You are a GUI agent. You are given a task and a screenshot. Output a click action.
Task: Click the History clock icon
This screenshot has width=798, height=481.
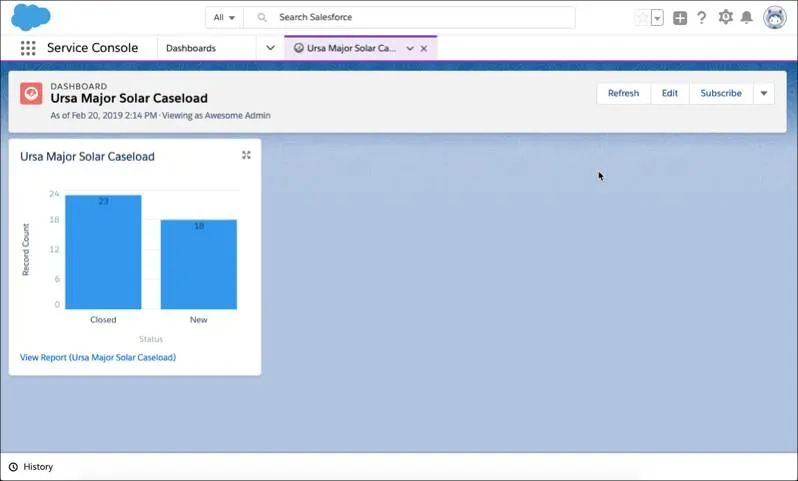coord(13,467)
